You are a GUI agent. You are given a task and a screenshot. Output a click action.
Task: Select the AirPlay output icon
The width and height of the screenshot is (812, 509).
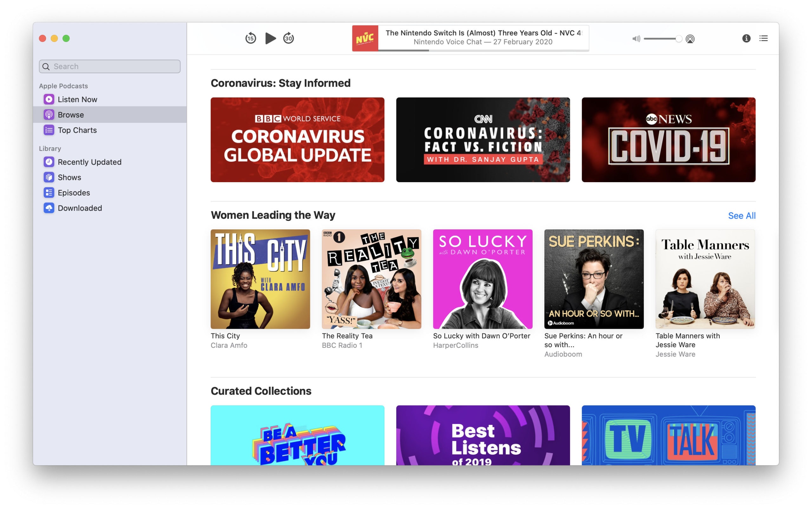coord(690,39)
